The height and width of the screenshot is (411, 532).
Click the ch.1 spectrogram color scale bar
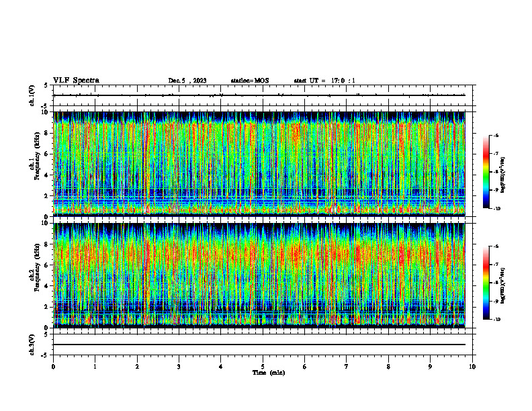[486, 172]
